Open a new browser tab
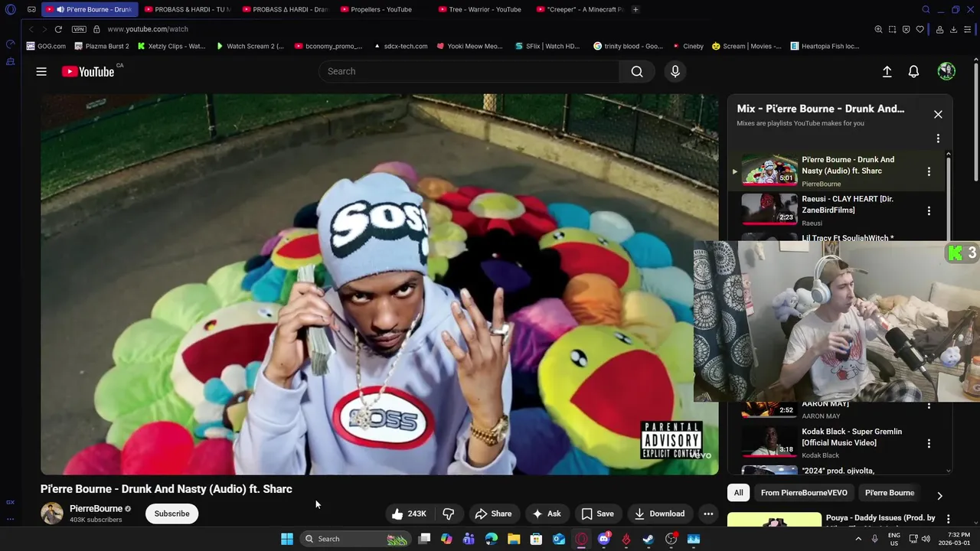This screenshot has width=980, height=551. point(635,9)
